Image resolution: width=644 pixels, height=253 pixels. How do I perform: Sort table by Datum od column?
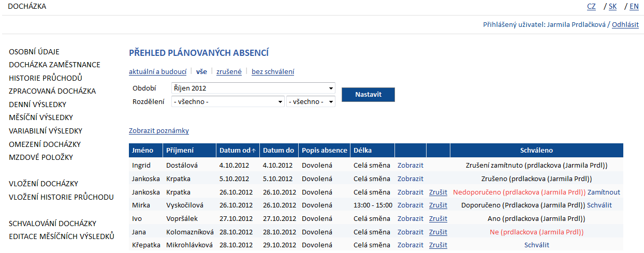click(x=237, y=151)
